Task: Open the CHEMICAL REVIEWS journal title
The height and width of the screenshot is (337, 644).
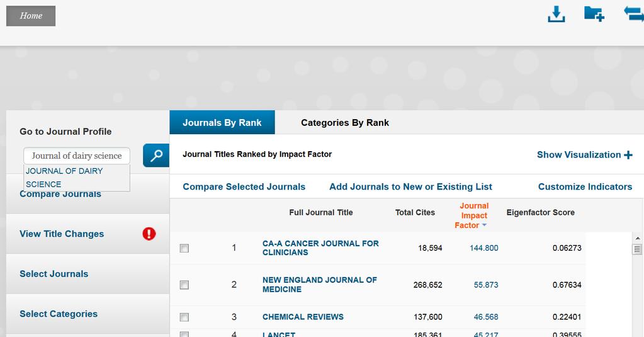Action: 303,317
